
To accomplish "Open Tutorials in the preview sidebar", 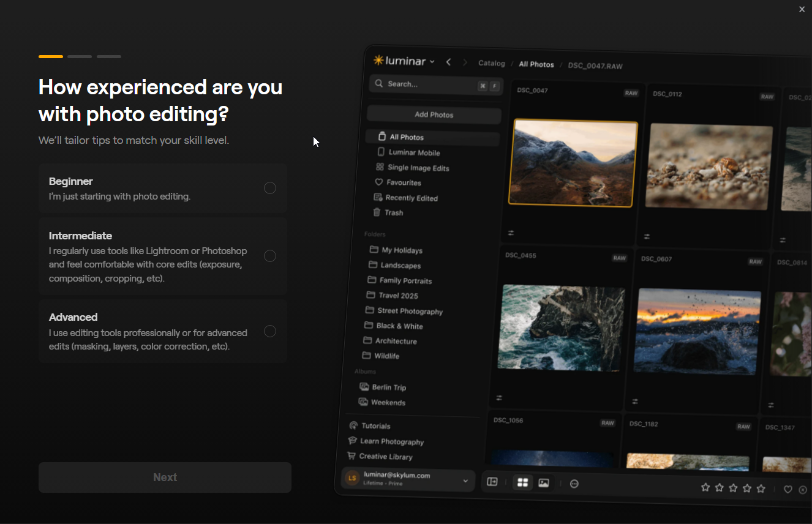I will click(369, 425).
